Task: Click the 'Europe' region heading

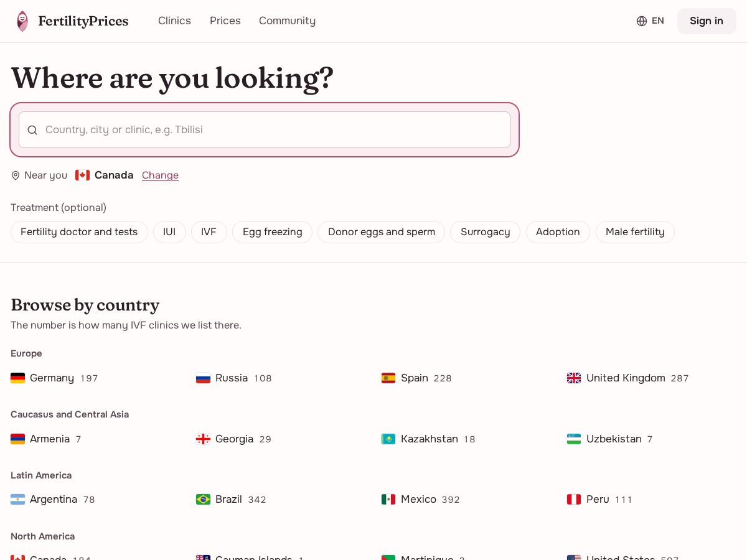Action: pos(26,353)
